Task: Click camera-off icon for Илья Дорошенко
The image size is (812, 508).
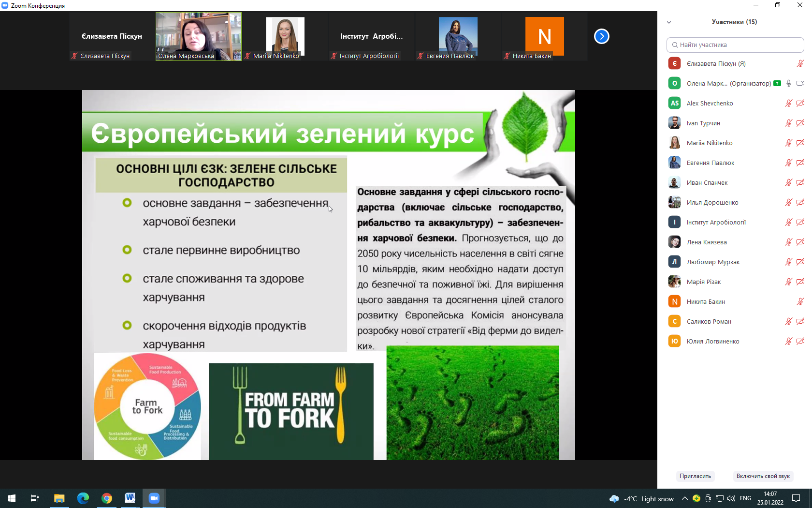Action: click(x=800, y=202)
